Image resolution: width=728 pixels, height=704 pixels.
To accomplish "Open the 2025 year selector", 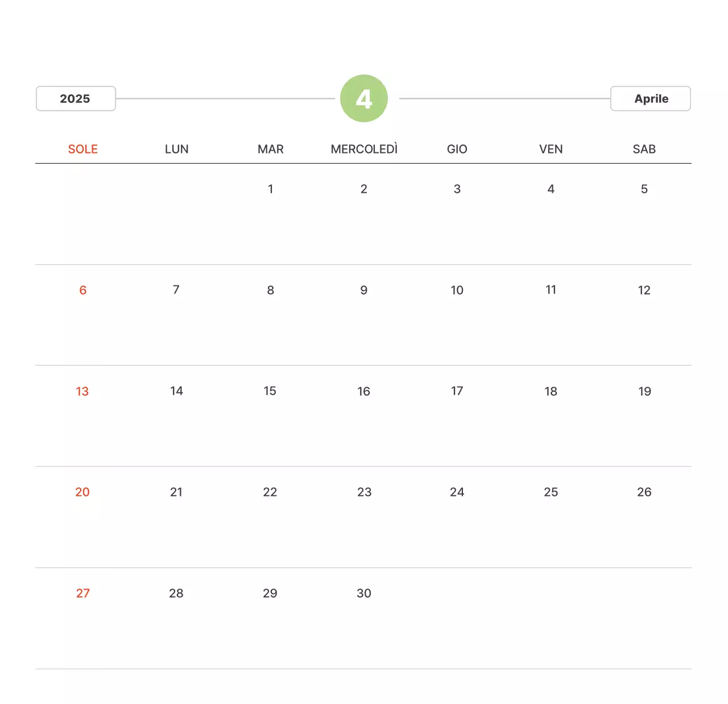I will tap(76, 98).
